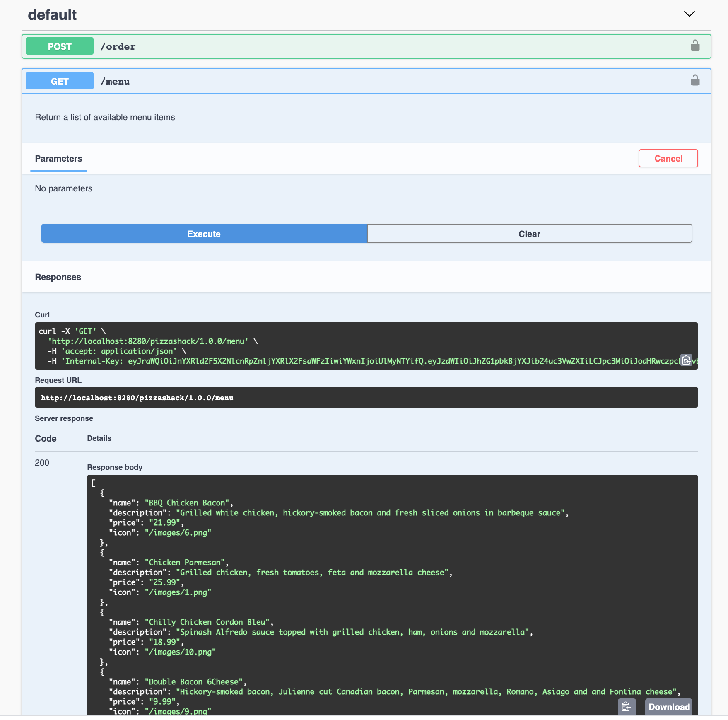Click the default API group title
Image resolution: width=728 pixels, height=720 pixels.
(x=52, y=14)
